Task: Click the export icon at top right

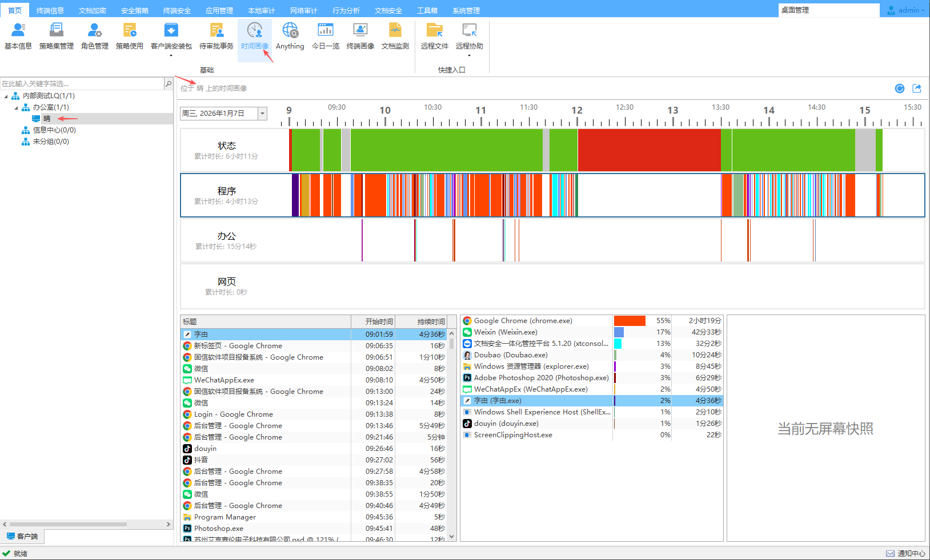Action: coord(917,88)
